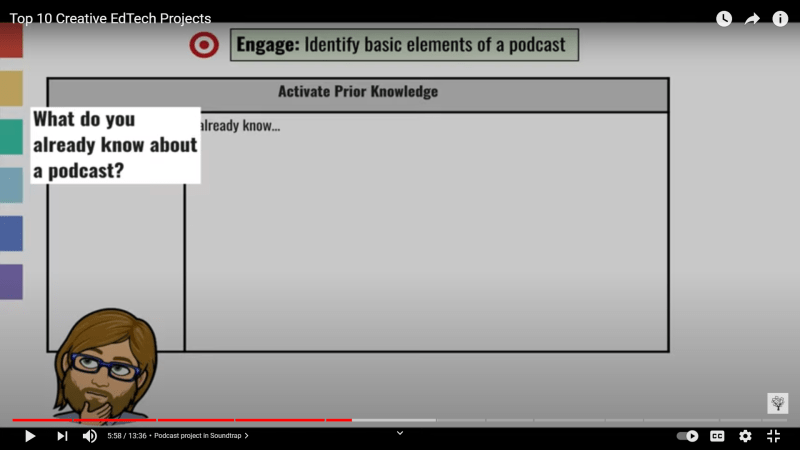Skip to the next video

click(x=62, y=436)
